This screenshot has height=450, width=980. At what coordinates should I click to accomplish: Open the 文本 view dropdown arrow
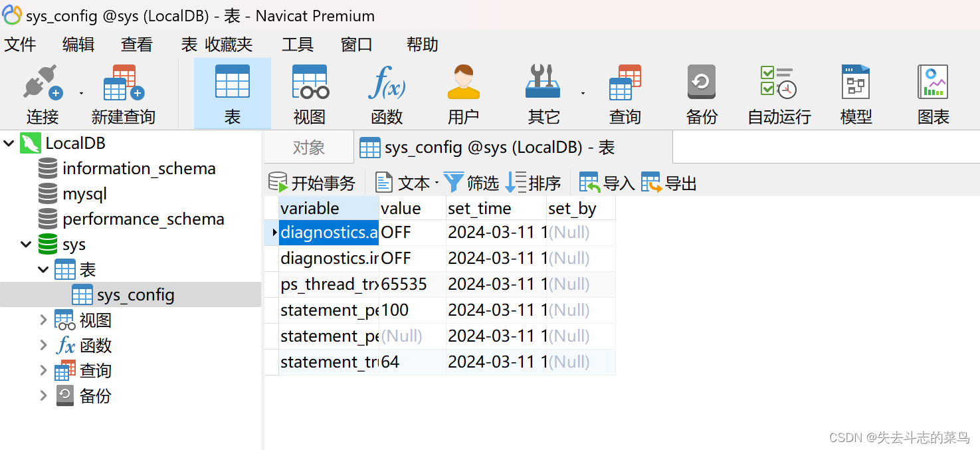[x=437, y=182]
